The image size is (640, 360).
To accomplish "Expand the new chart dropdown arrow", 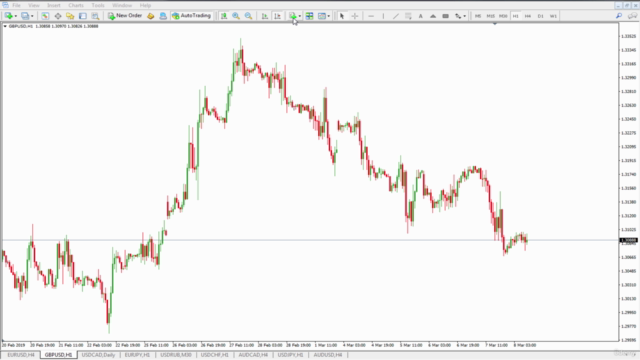I will [x=16, y=16].
